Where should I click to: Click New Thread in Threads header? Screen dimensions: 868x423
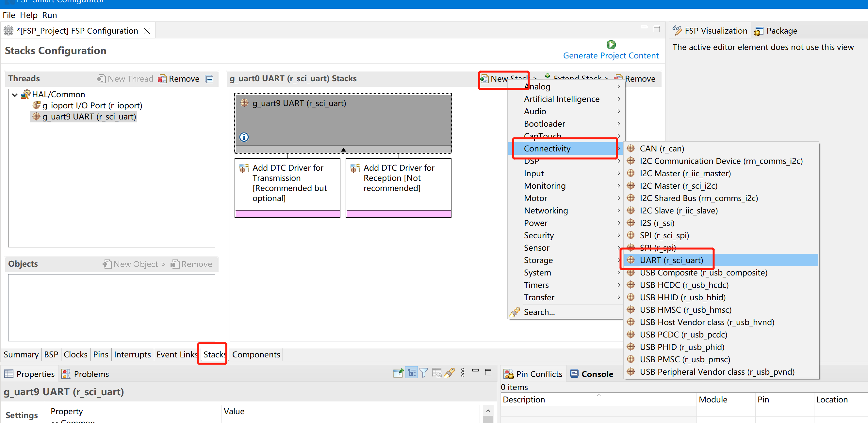click(125, 79)
